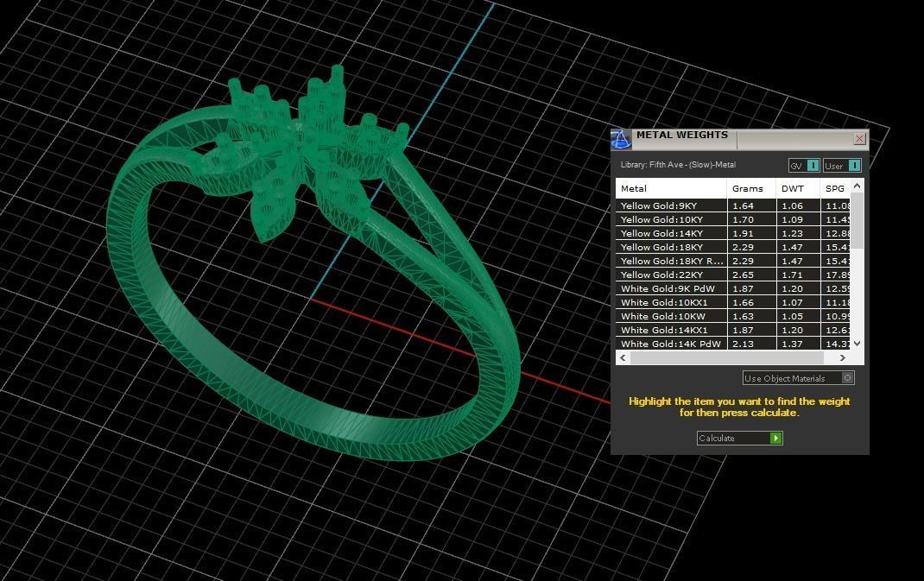Click the 1.09 DWT value
This screenshot has width=924, height=581.
pyautogui.click(x=792, y=219)
